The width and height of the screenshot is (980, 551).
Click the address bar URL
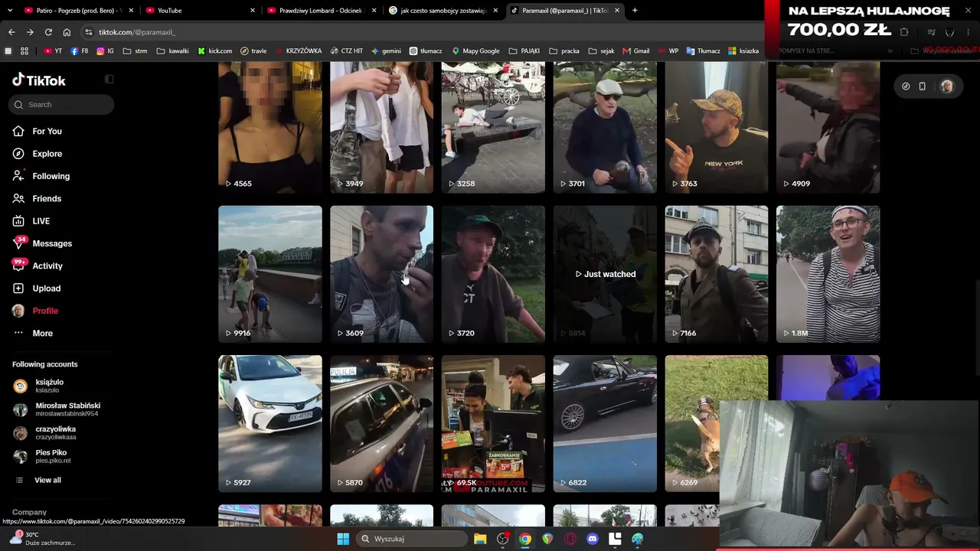[136, 32]
